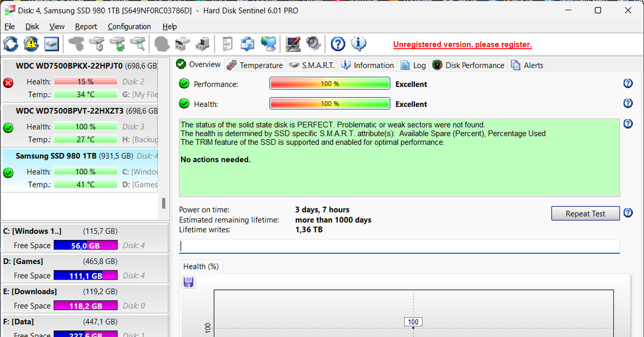This screenshot has width=644, height=337.
Task: Open the Report menu
Action: point(86,26)
